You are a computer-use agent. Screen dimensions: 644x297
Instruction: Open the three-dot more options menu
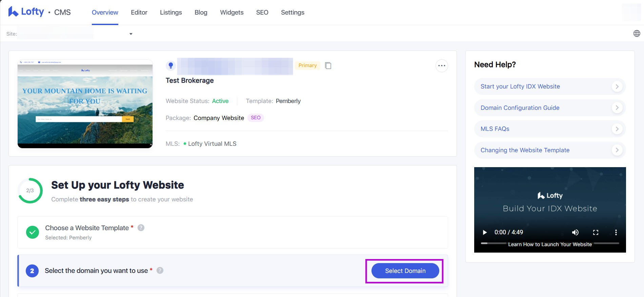click(x=441, y=66)
